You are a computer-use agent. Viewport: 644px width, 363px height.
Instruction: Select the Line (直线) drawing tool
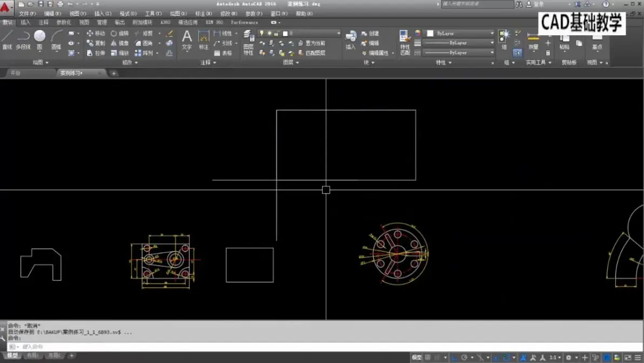click(x=7, y=40)
